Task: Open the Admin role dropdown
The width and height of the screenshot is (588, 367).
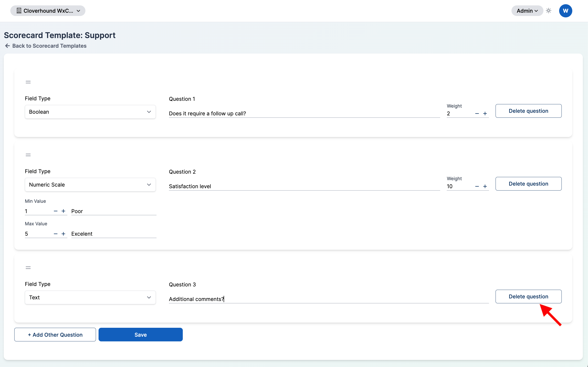Action: [527, 11]
